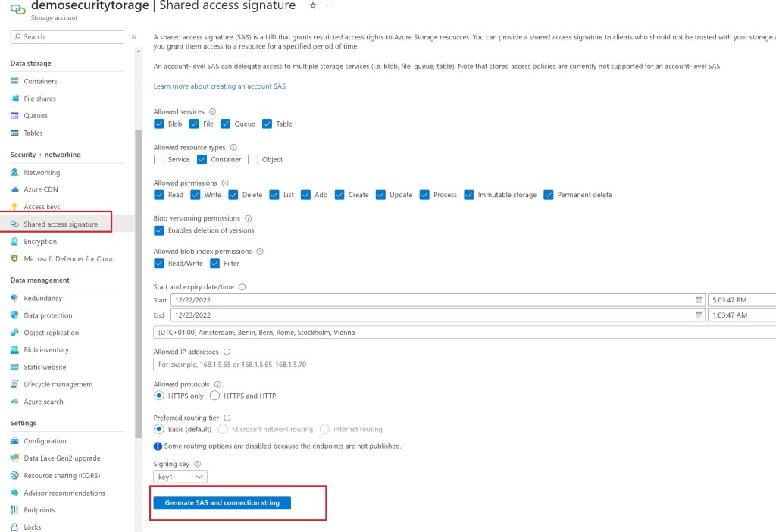The width and height of the screenshot is (776, 532).
Task: Click the File shares icon
Action: [15, 99]
